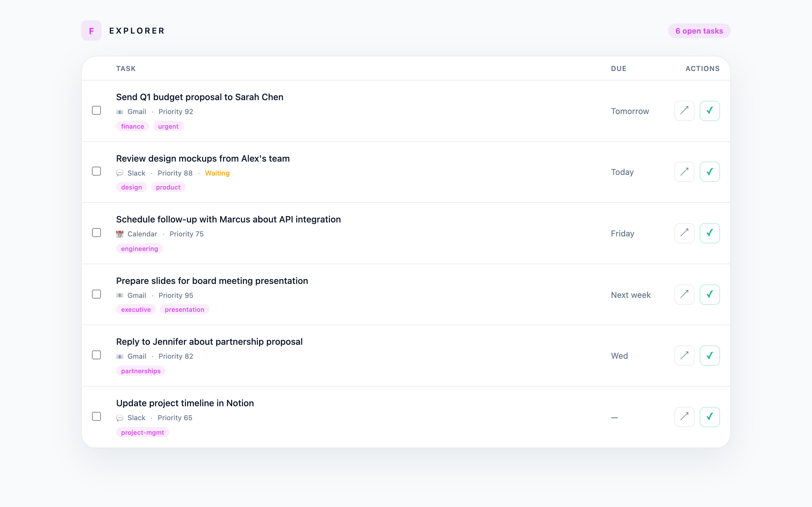Complete the design mockups review task
The image size is (812, 507).
pyautogui.click(x=709, y=172)
